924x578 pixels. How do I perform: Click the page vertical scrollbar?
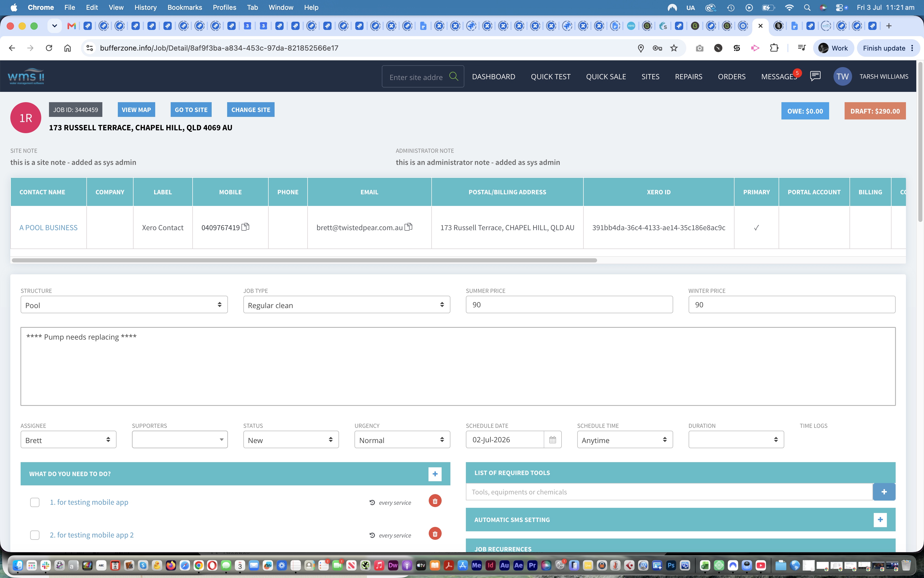click(x=920, y=141)
